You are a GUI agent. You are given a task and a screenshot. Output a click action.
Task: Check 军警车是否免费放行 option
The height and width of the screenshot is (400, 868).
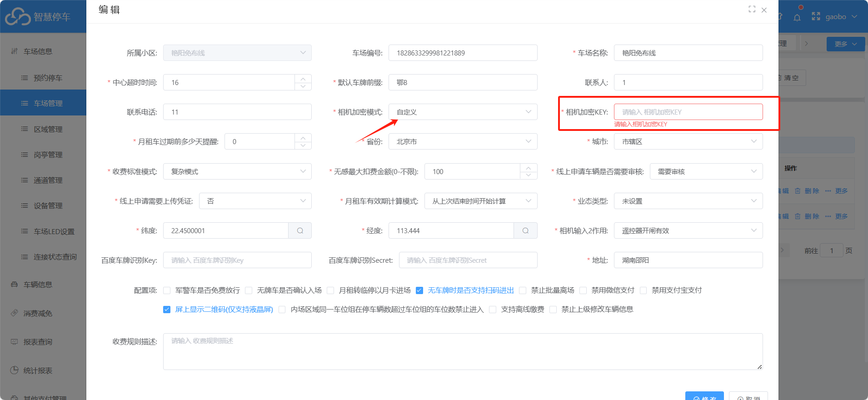click(167, 290)
